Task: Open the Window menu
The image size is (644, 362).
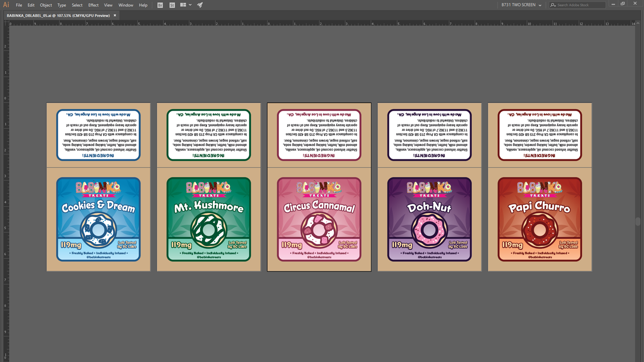Action: pos(126,5)
